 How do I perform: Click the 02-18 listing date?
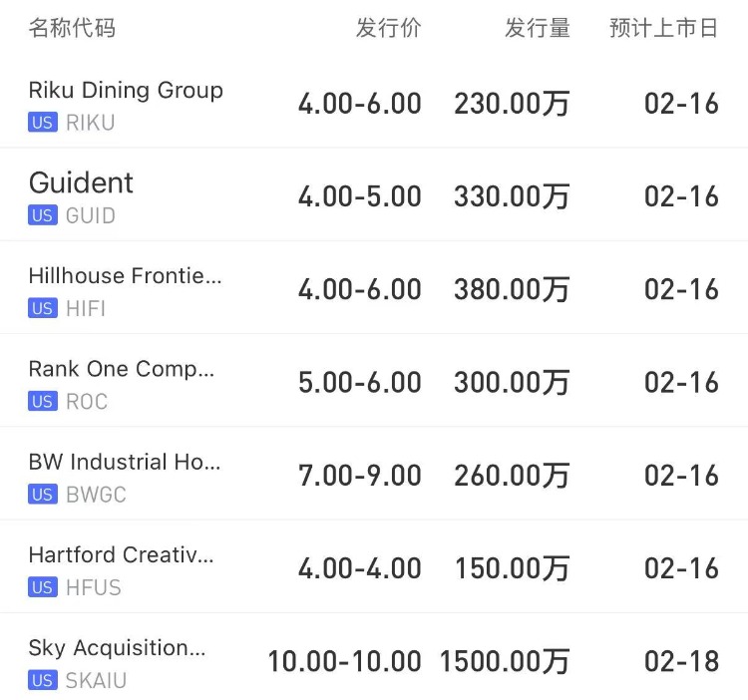681,661
